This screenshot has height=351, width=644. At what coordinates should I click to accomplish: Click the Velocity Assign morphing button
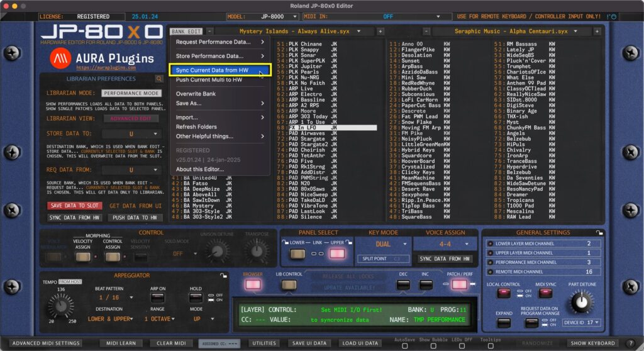83,257
